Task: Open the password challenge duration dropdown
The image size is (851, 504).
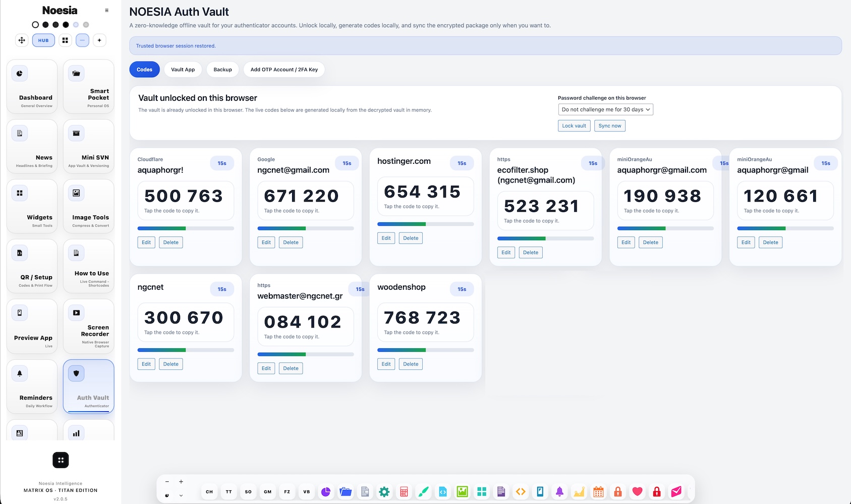Action: pyautogui.click(x=605, y=109)
